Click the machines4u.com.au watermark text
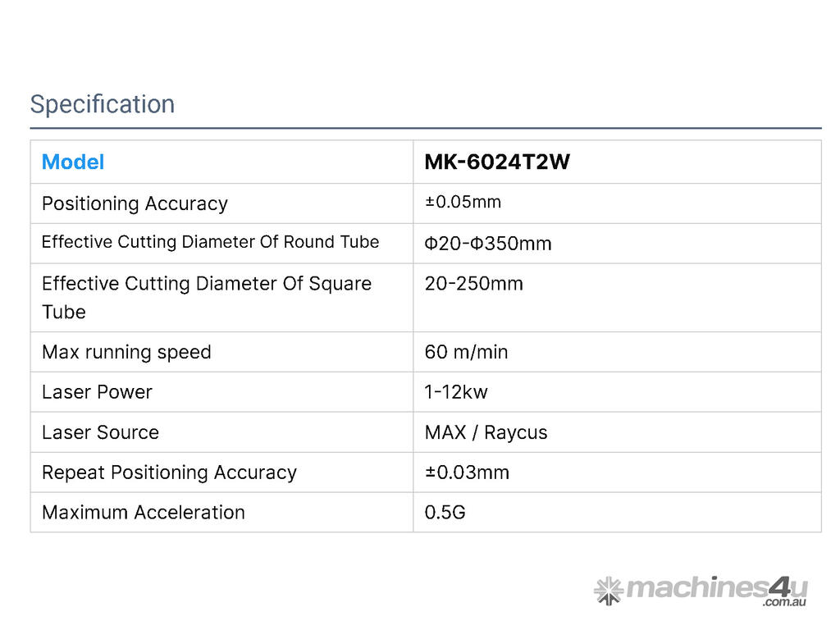This screenshot has height=630, width=840. click(x=716, y=589)
